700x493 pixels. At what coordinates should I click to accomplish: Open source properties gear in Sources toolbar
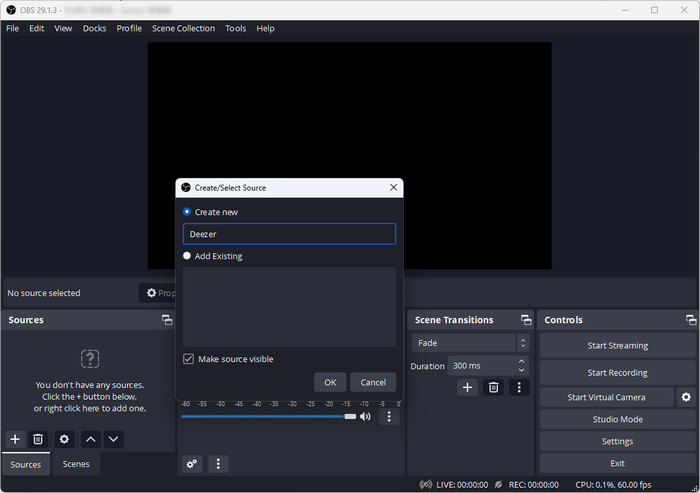point(64,439)
